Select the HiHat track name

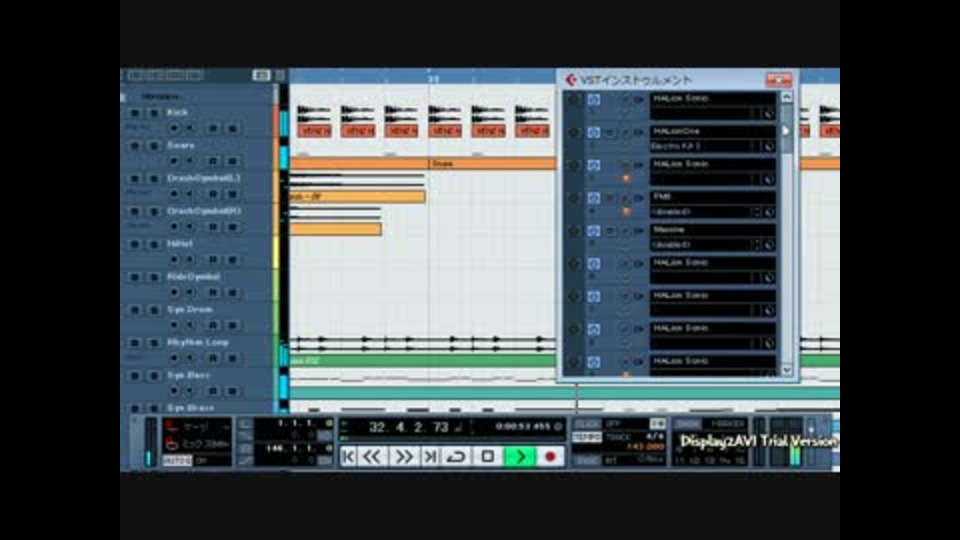pos(179,244)
